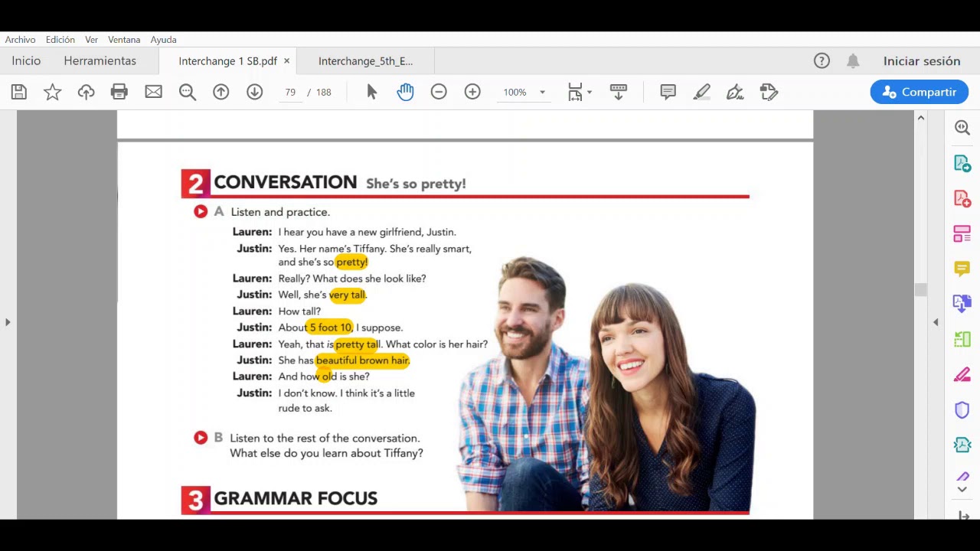Zoom in with plus button

[472, 92]
